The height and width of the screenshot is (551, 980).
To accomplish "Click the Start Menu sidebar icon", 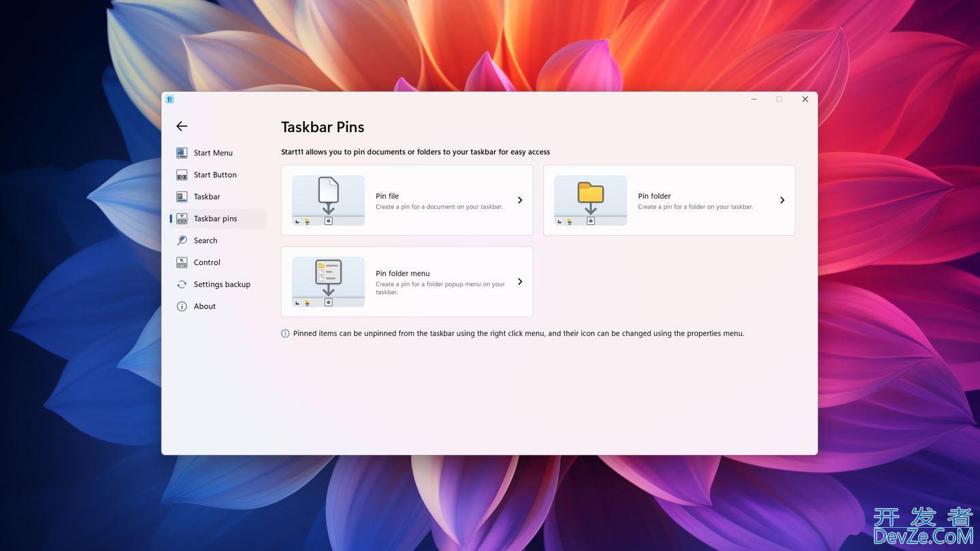I will [182, 153].
